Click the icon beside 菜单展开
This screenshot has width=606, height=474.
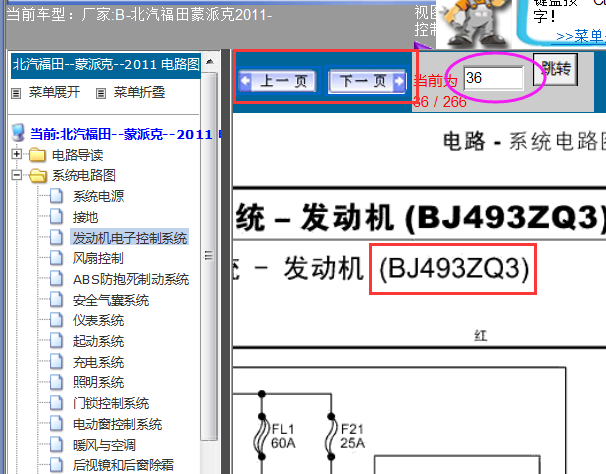pos(16,93)
